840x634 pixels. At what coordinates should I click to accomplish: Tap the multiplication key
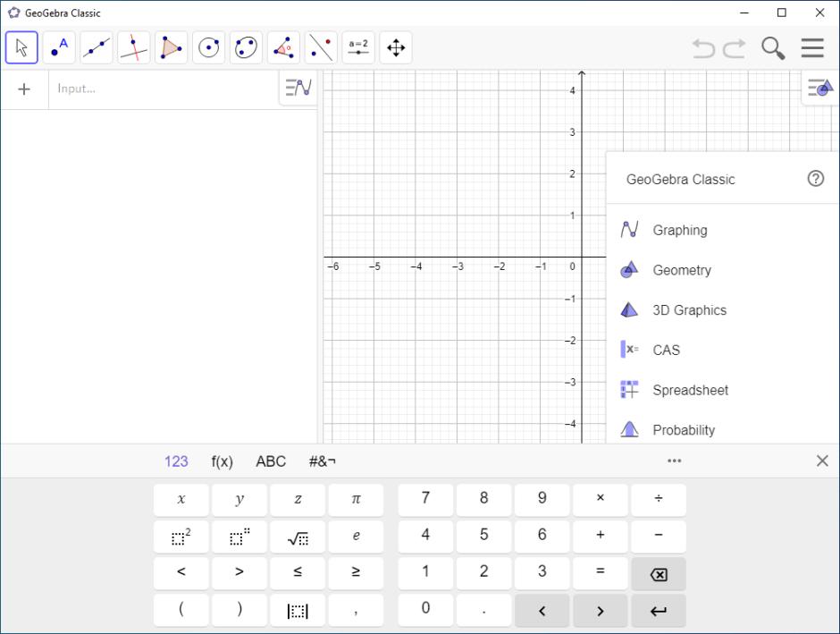pos(600,500)
